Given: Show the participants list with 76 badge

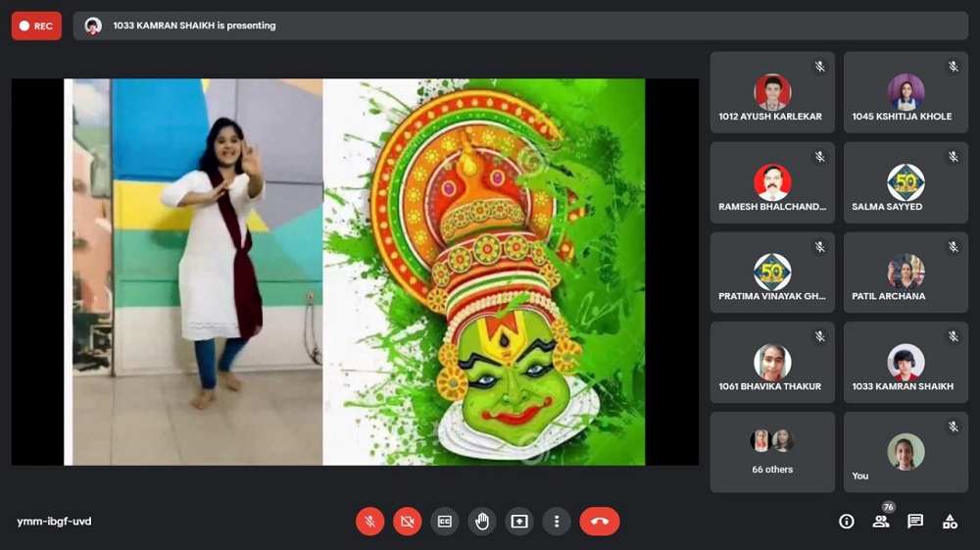Looking at the screenshot, I should tap(881, 522).
